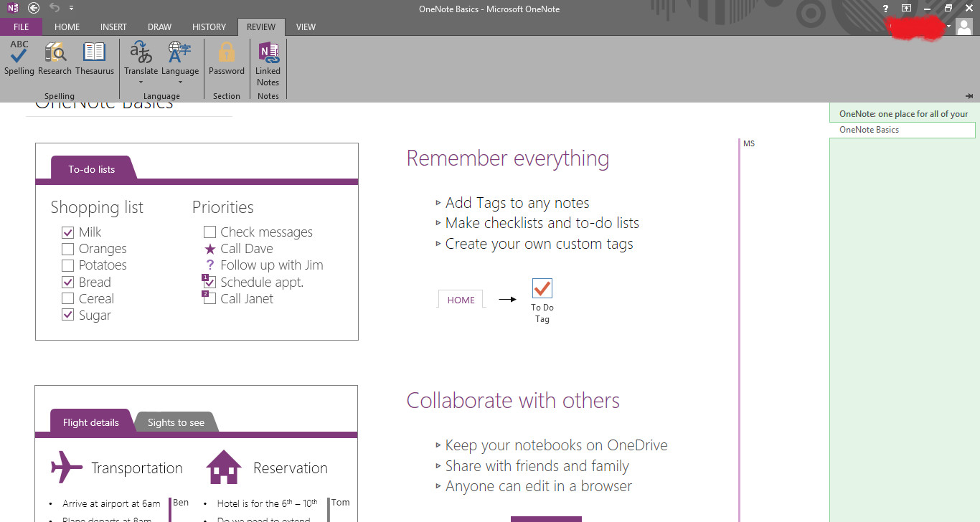Open the 'OneNote: one place for all' page
Image resolution: width=980 pixels, height=522 pixels.
click(903, 114)
